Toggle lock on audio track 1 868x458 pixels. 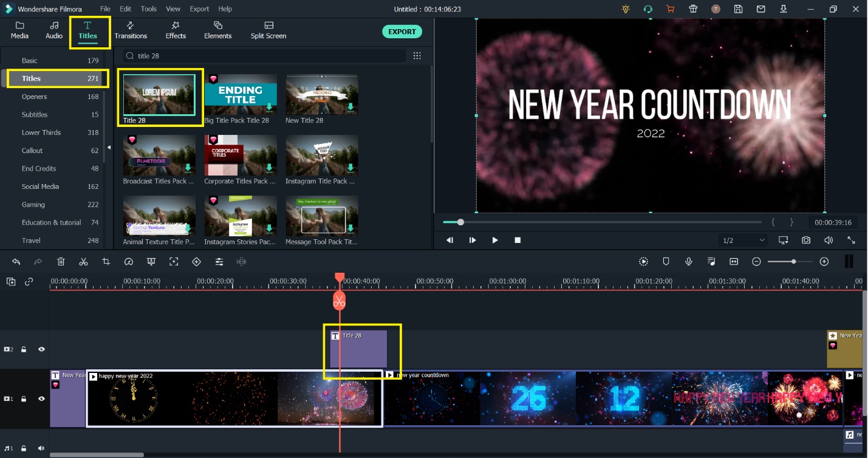pyautogui.click(x=24, y=448)
